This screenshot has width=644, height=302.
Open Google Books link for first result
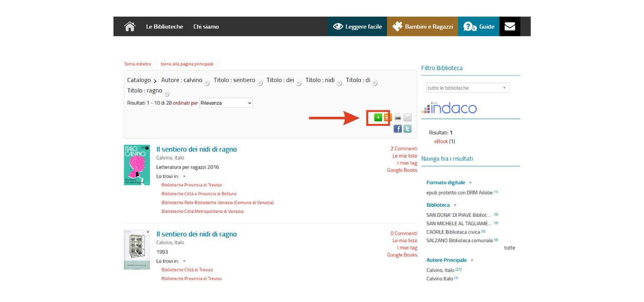pos(402,170)
